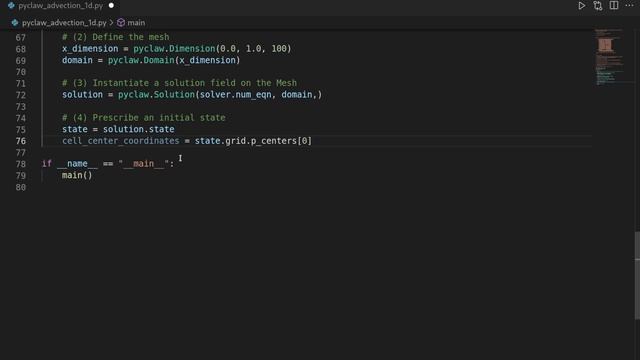Open the main function breadcrumb
This screenshot has height=360, width=640.
click(x=136, y=23)
